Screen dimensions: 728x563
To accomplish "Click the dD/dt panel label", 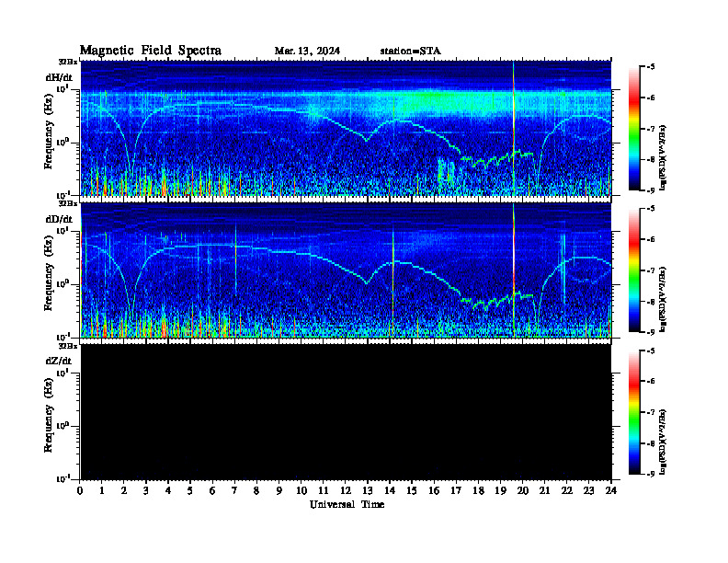I will (x=59, y=219).
